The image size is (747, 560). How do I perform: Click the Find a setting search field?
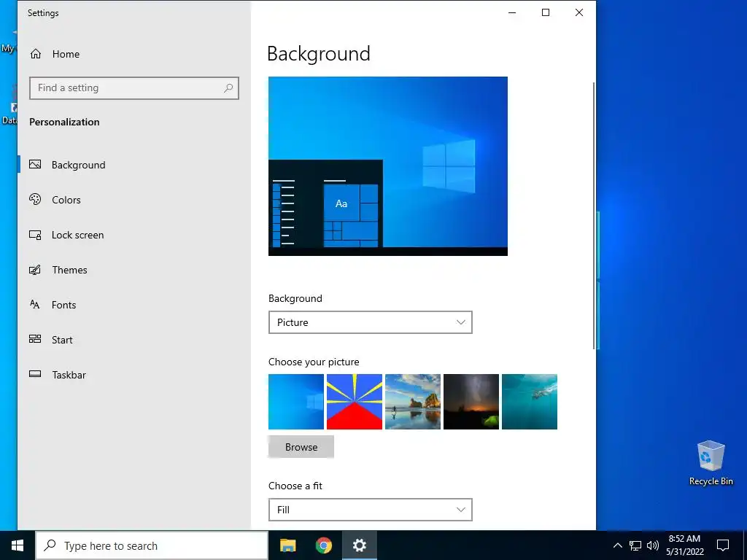coord(134,88)
